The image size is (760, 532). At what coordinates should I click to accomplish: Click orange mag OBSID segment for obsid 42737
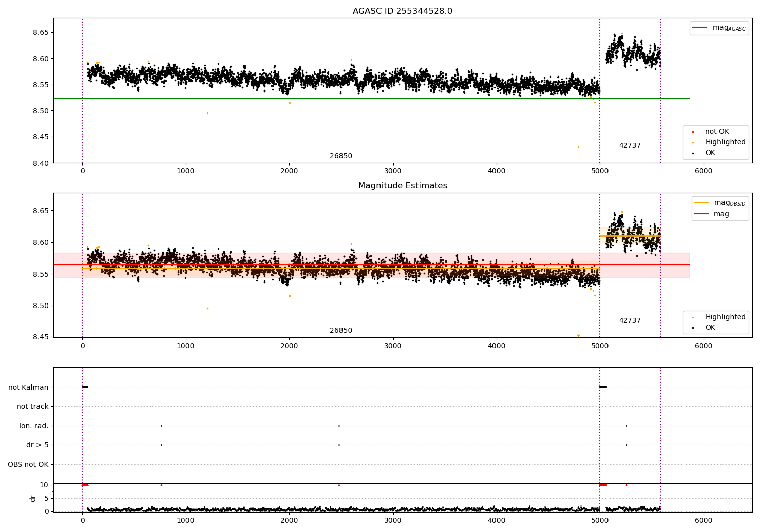coord(630,236)
